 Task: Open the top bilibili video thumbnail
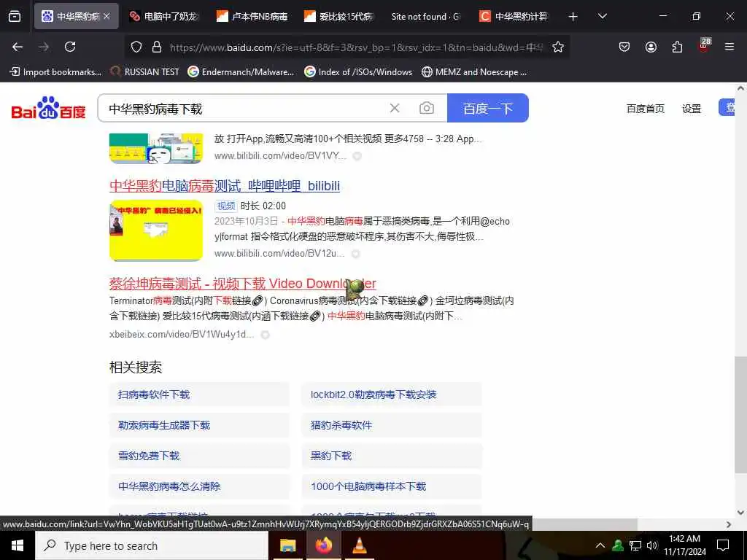click(156, 148)
